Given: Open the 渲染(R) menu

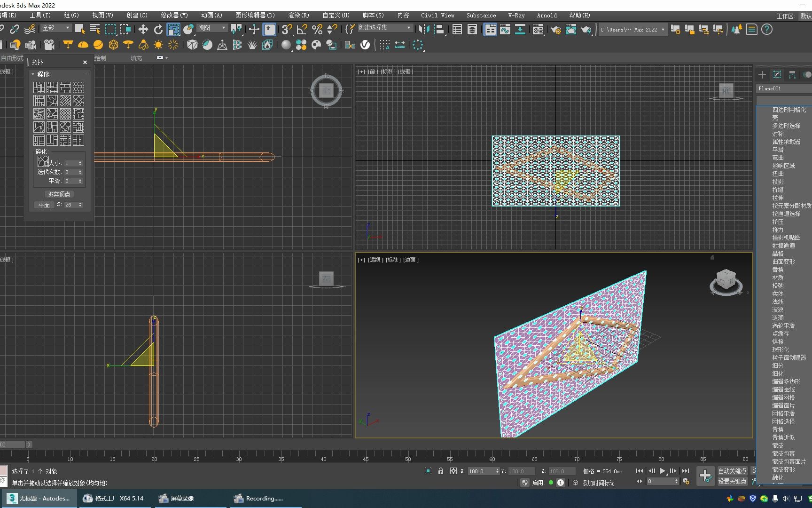Looking at the screenshot, I should tap(297, 15).
